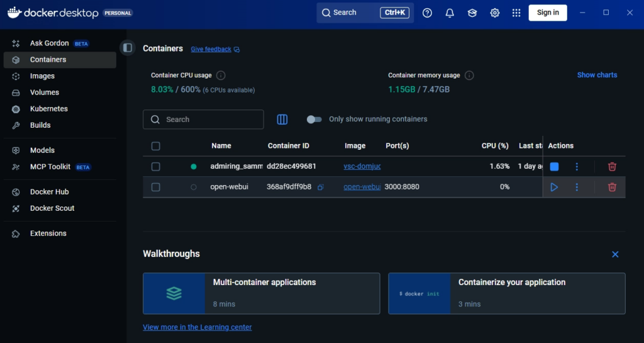Click port mapping 3000:8080

(402, 187)
